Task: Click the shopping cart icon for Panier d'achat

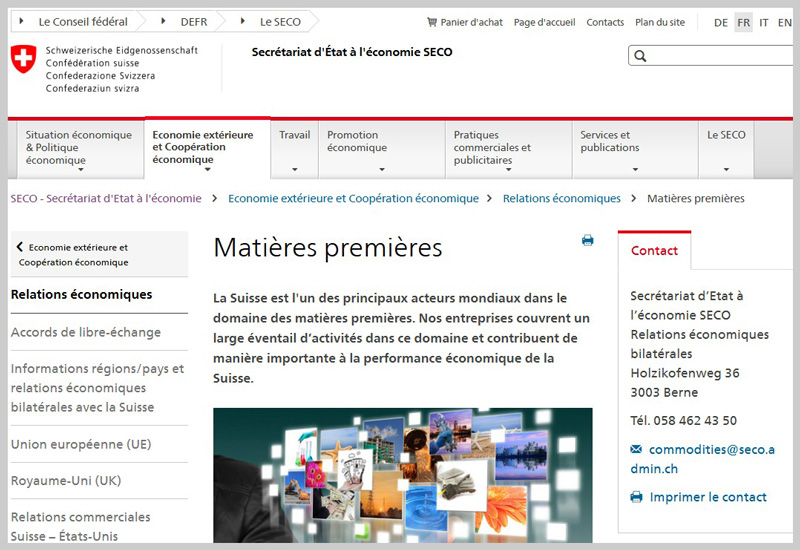Action: (431, 22)
